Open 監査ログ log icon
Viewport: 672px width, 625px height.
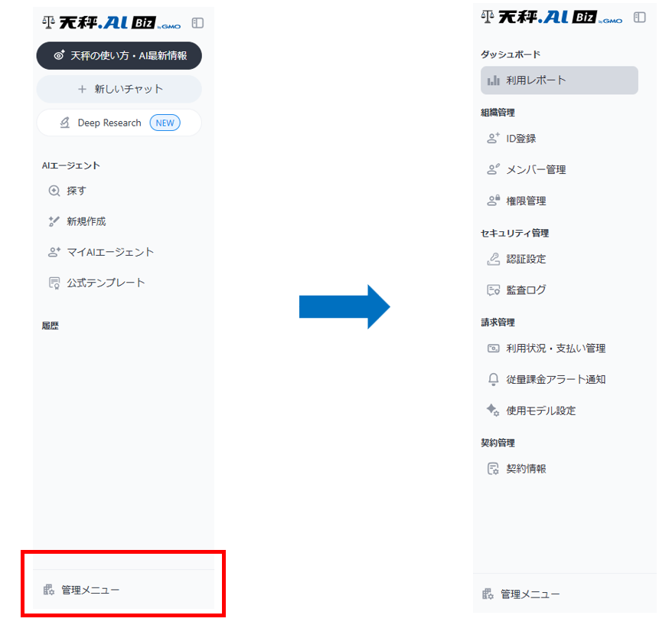tap(494, 290)
